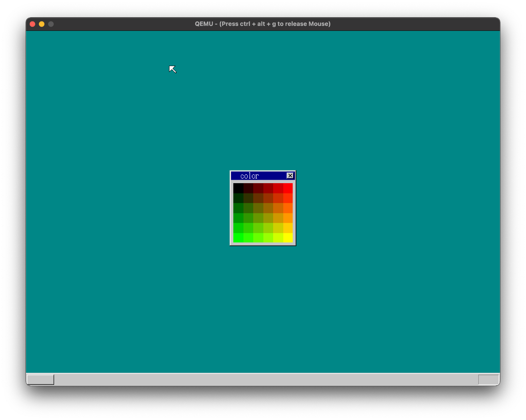
Task: Select the medium green swatch starting the fourth row
Action: click(238, 218)
